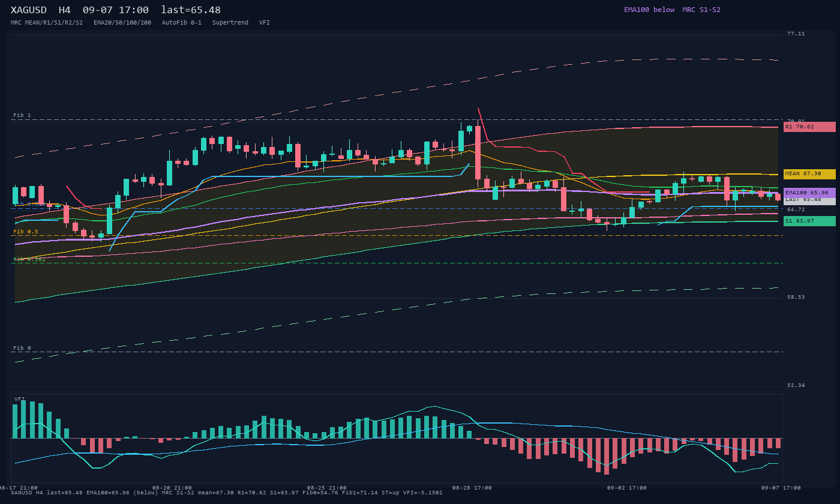Click the 'EMA100 below MRC S1-S2' status text
This screenshot has width=840, height=504.
coord(672,10)
